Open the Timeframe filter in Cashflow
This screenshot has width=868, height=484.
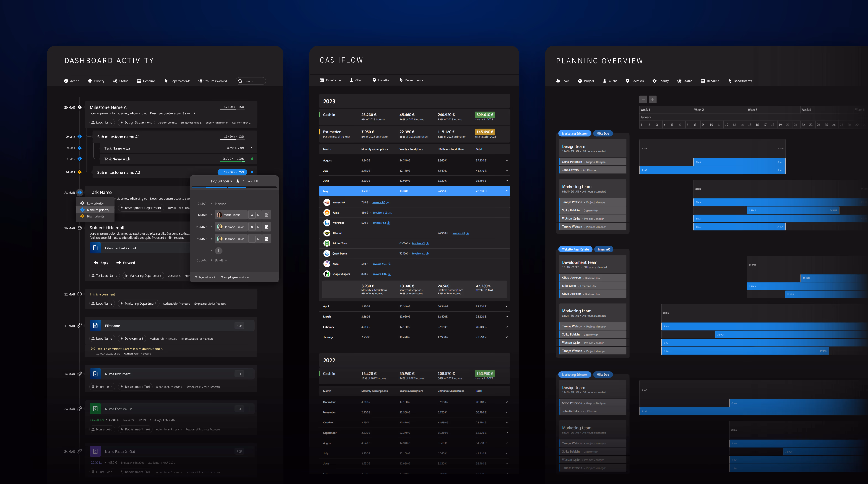330,80
